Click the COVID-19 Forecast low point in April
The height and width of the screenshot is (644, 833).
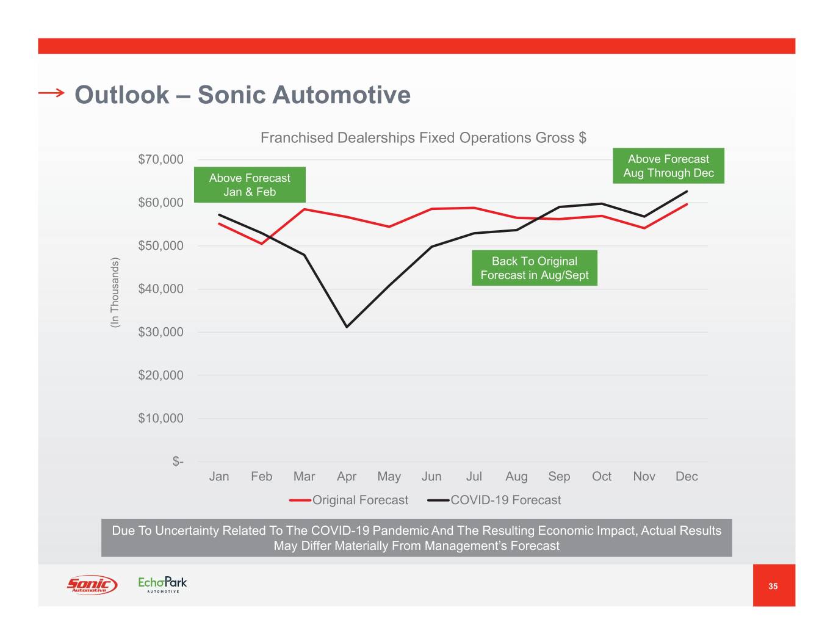(x=347, y=327)
